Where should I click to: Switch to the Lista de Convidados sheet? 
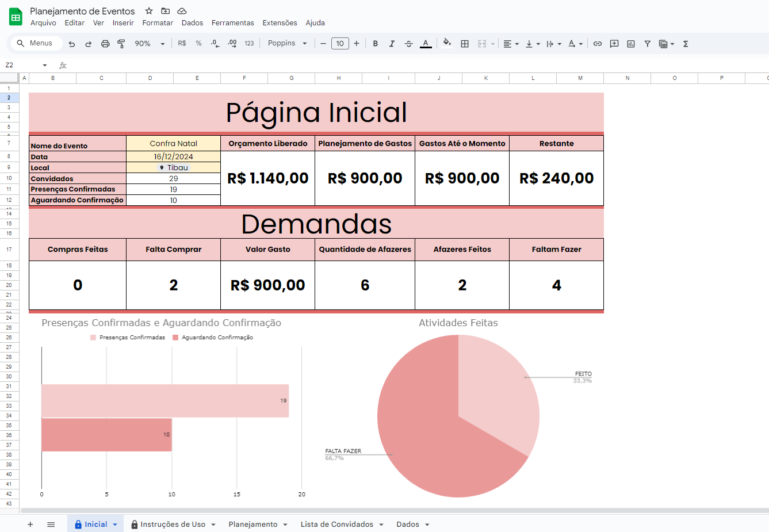coord(336,524)
